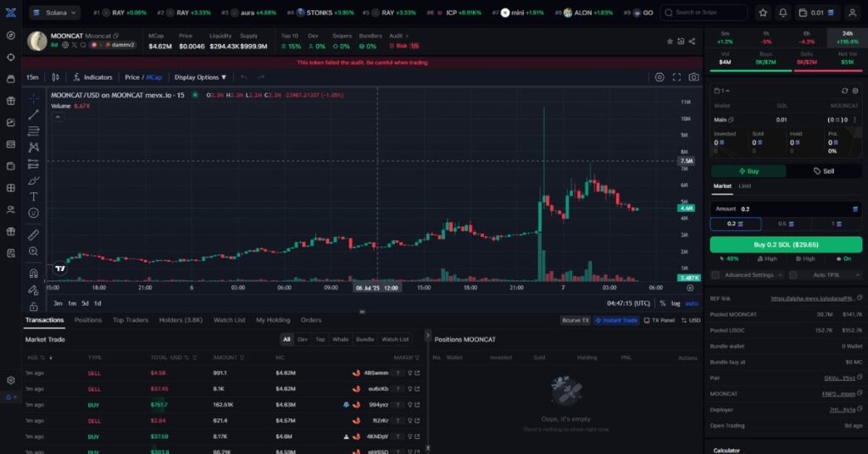This screenshot has height=454, width=868.
Task: Copy the MOONCAT token name
Action: [115, 36]
